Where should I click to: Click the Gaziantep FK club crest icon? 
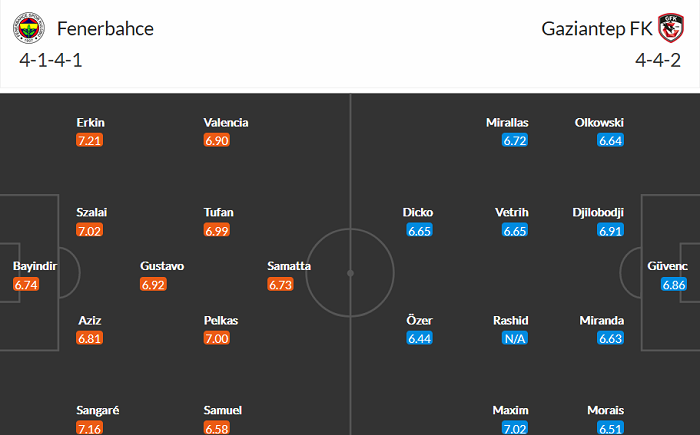coord(671,28)
